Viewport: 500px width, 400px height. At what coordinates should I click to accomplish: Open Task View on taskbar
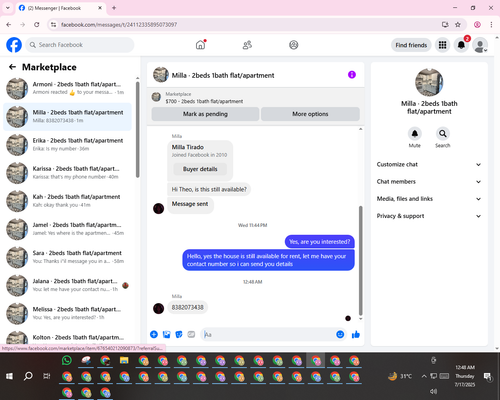[x=47, y=376]
